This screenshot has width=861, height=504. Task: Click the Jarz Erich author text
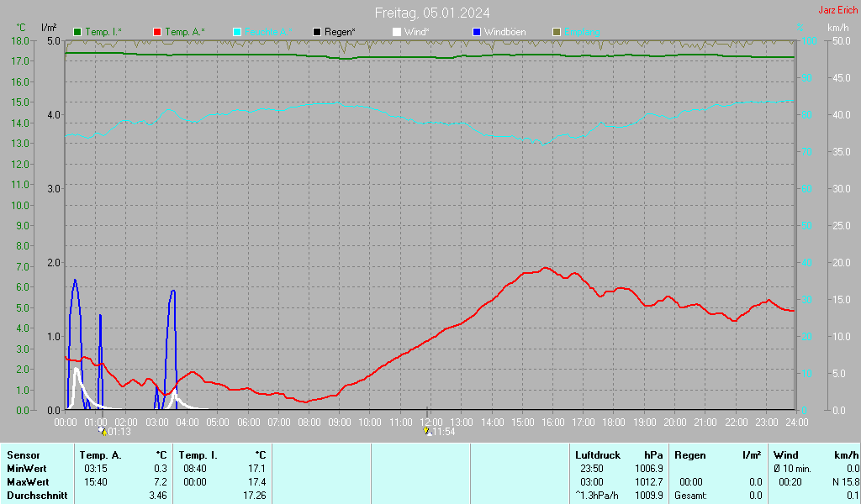click(x=838, y=10)
